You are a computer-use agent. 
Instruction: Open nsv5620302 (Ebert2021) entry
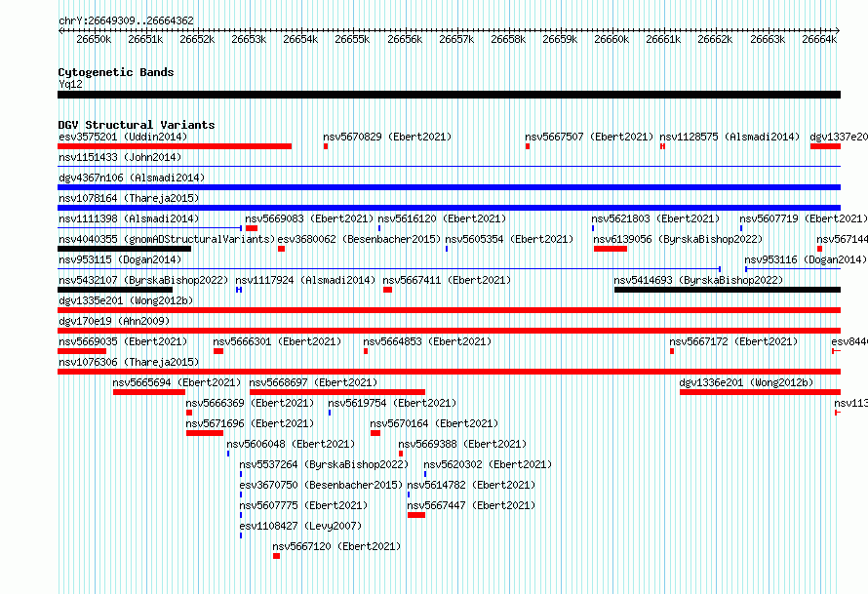point(488,464)
